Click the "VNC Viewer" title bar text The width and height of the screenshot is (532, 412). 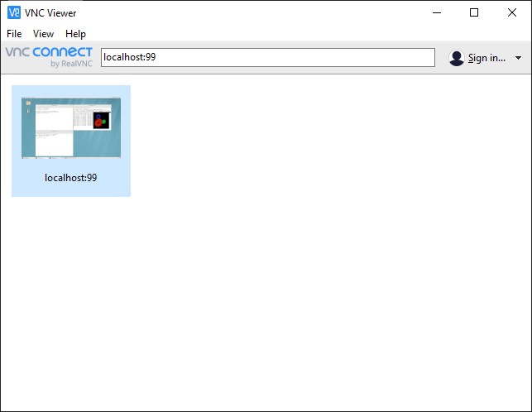pos(50,12)
